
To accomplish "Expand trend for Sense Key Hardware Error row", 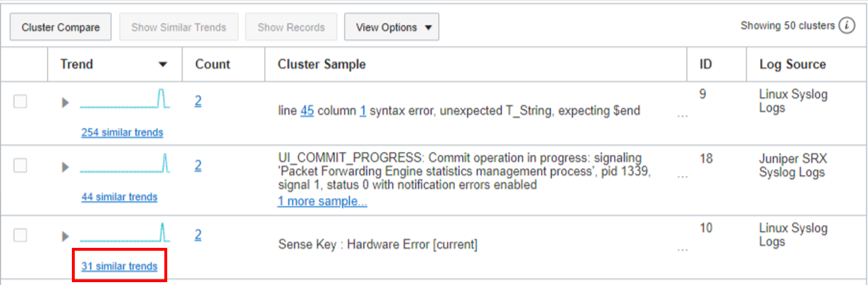I will (x=66, y=236).
